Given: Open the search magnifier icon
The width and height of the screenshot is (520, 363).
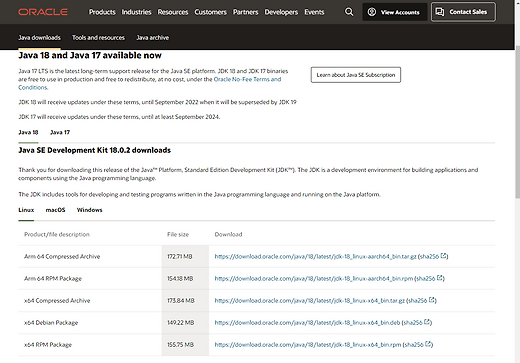Looking at the screenshot, I should [x=349, y=12].
